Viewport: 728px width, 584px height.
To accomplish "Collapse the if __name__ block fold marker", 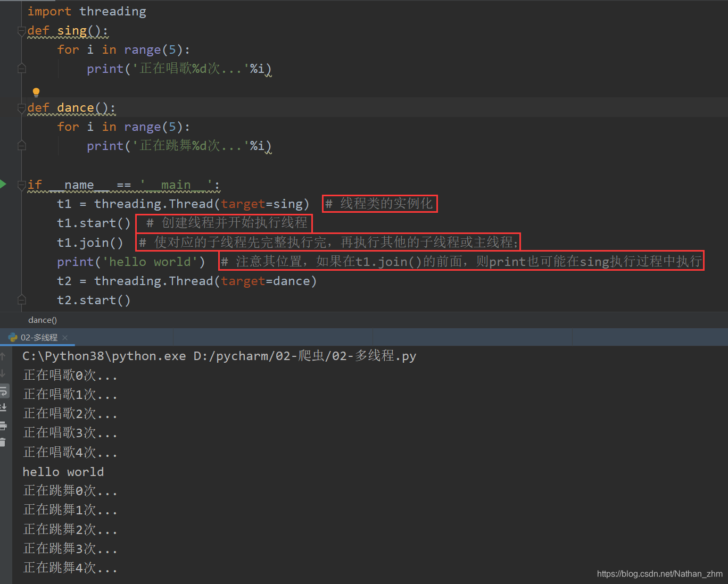I will tap(22, 185).
